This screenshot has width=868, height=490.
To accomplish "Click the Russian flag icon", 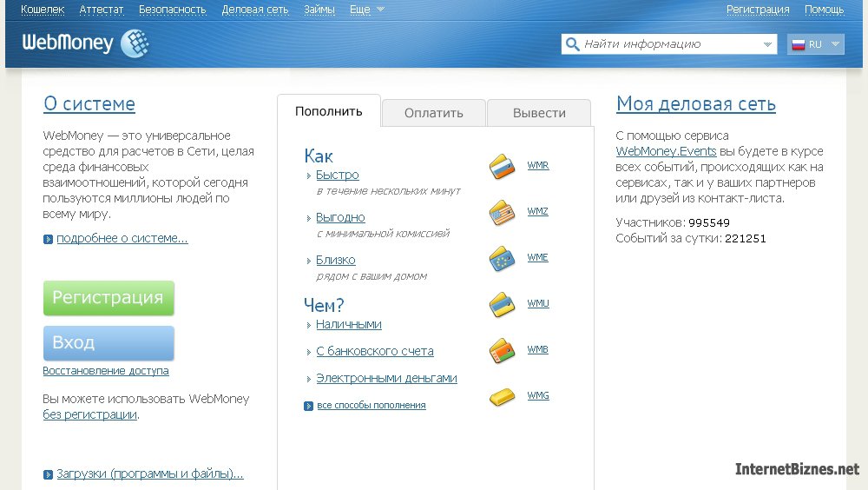I will pyautogui.click(x=799, y=44).
